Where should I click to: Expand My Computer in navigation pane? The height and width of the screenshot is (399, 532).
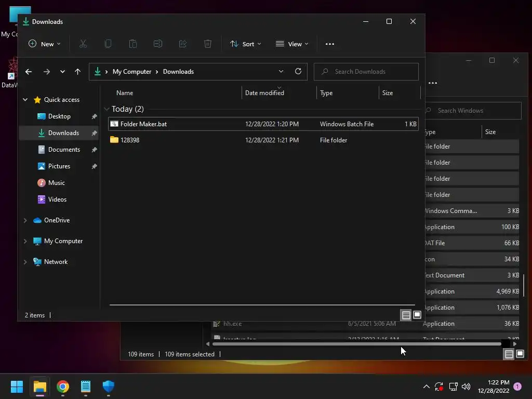point(25,241)
